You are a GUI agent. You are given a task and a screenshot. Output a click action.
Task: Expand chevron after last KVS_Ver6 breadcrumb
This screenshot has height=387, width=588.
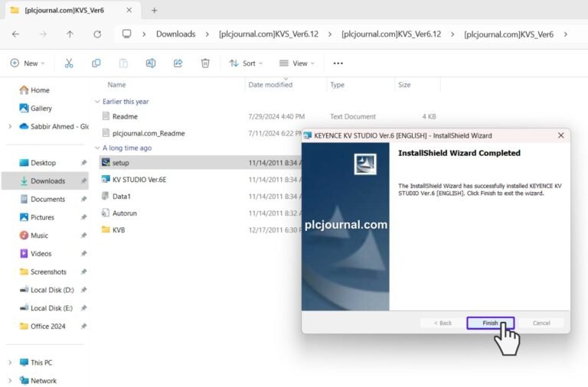[566, 34]
